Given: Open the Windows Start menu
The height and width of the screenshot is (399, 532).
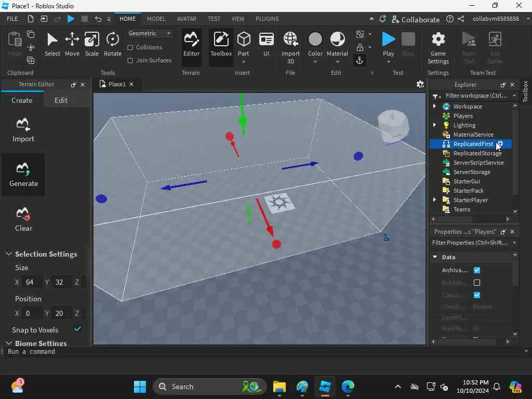Looking at the screenshot, I should click(140, 387).
